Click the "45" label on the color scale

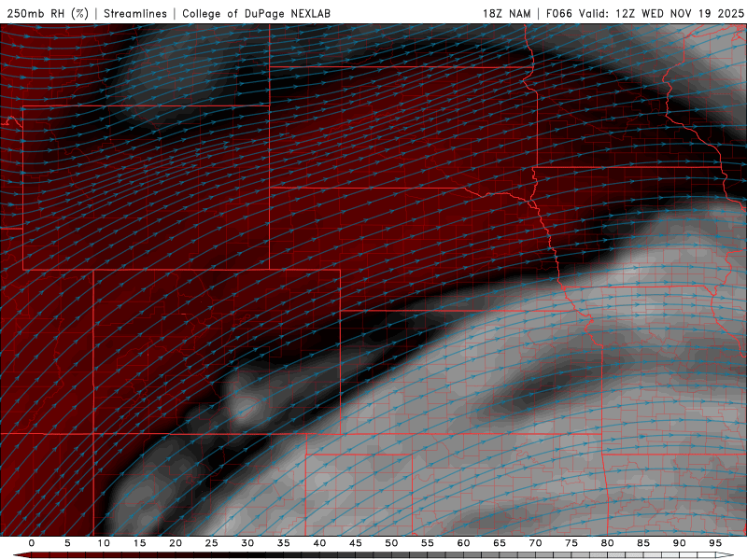pos(356,543)
